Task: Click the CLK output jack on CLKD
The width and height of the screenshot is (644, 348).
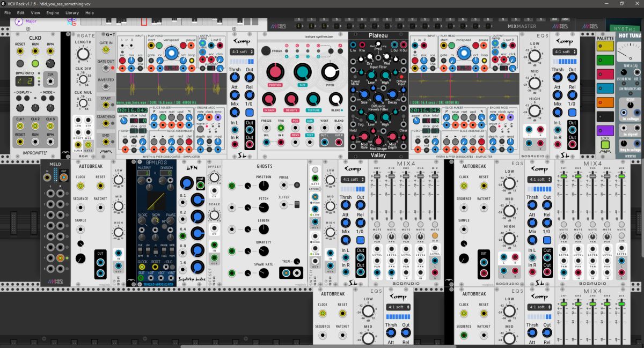Action: [x=50, y=82]
